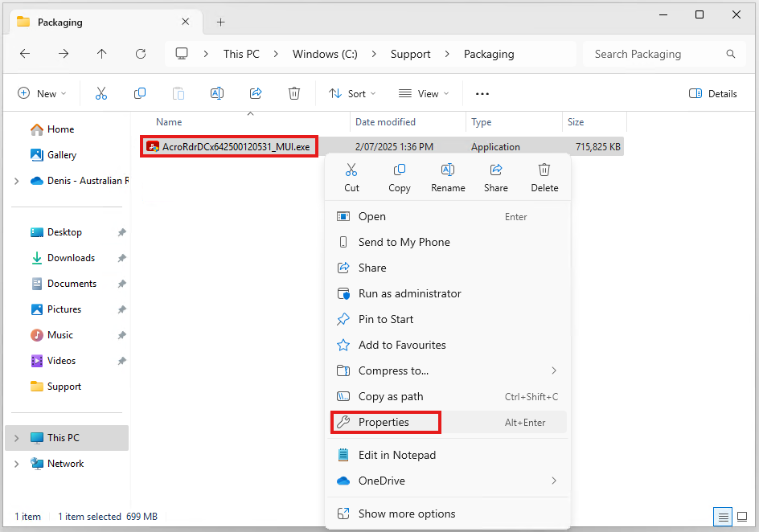The image size is (759, 532).
Task: Open the See more ellipsis menu
Action: coord(482,94)
